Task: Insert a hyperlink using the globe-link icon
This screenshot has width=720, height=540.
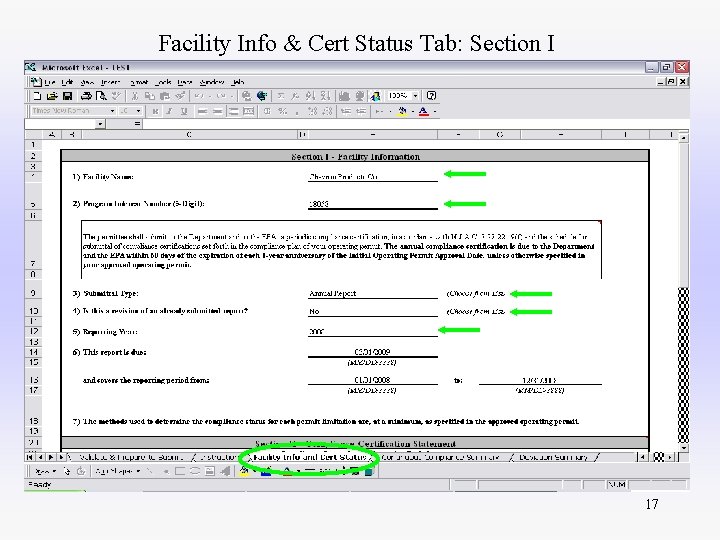Action: point(247,96)
